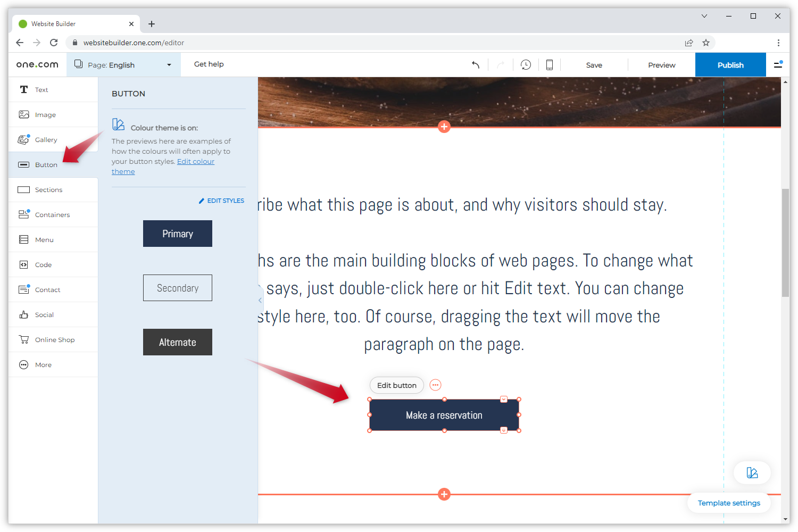Collapse the Button side panel arrow
The width and height of the screenshot is (798, 532).
coord(260,301)
